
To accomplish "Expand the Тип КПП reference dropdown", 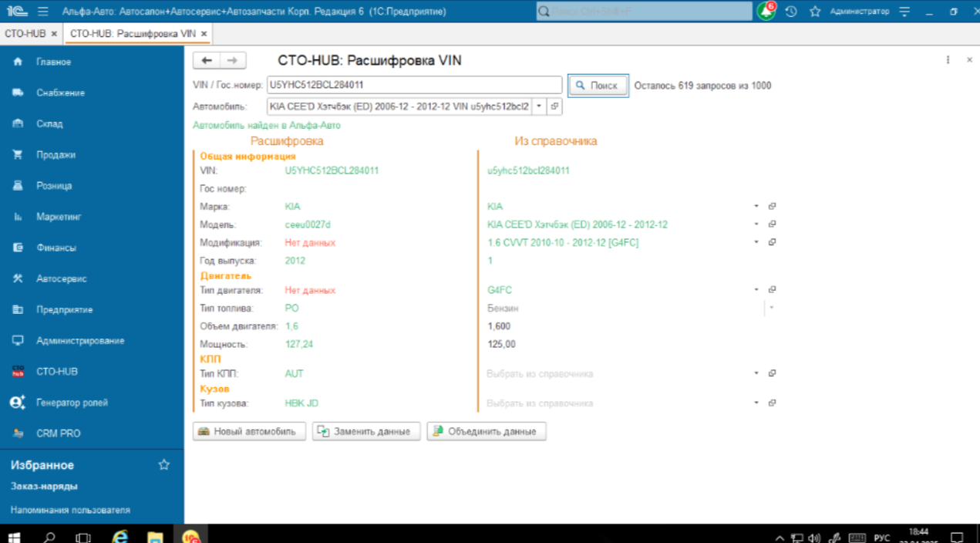I will (756, 373).
